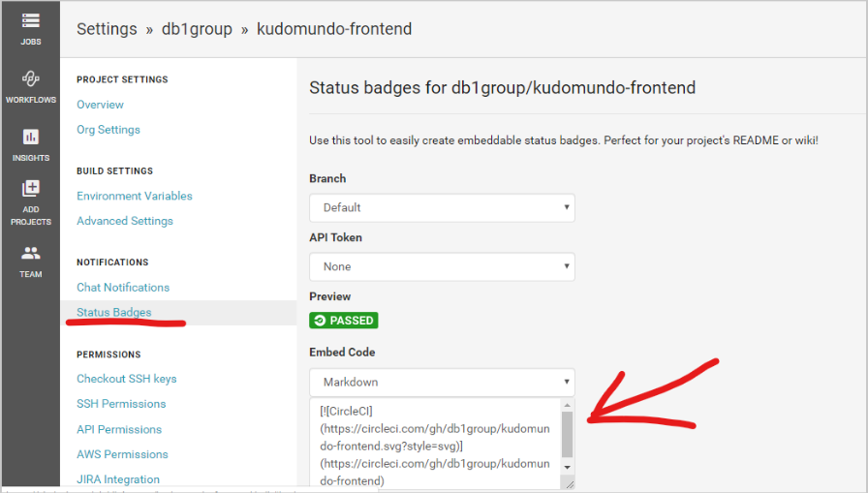
Task: Click the embed code scrollbar thumb
Action: pyautogui.click(x=567, y=434)
